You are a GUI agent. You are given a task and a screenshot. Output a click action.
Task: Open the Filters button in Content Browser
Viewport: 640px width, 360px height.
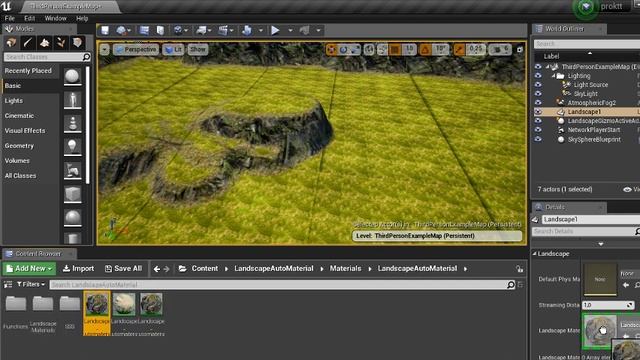click(31, 284)
